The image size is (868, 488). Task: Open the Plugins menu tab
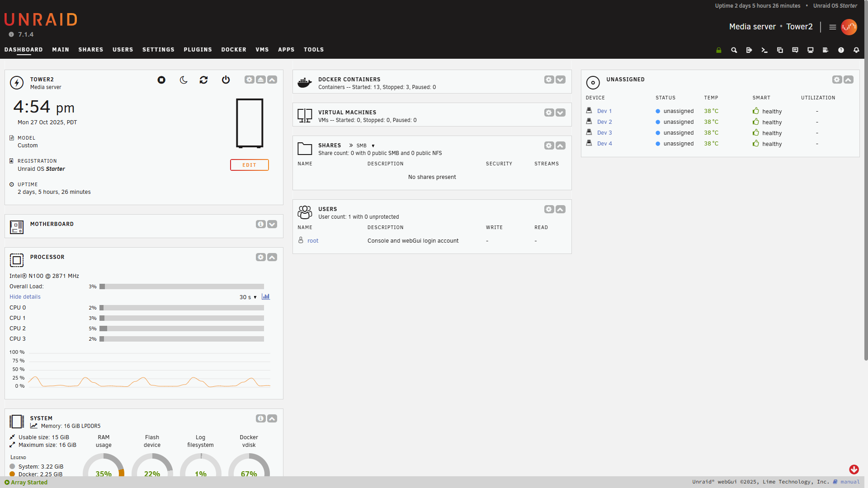(198, 50)
